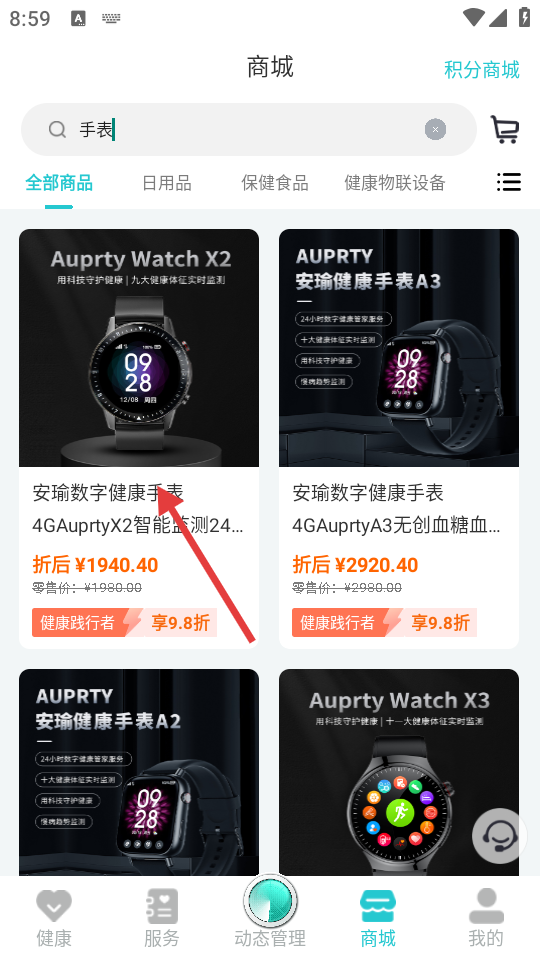Open the Auprty Watch X3 product card
The width and height of the screenshot is (540, 960).
[x=399, y=772]
